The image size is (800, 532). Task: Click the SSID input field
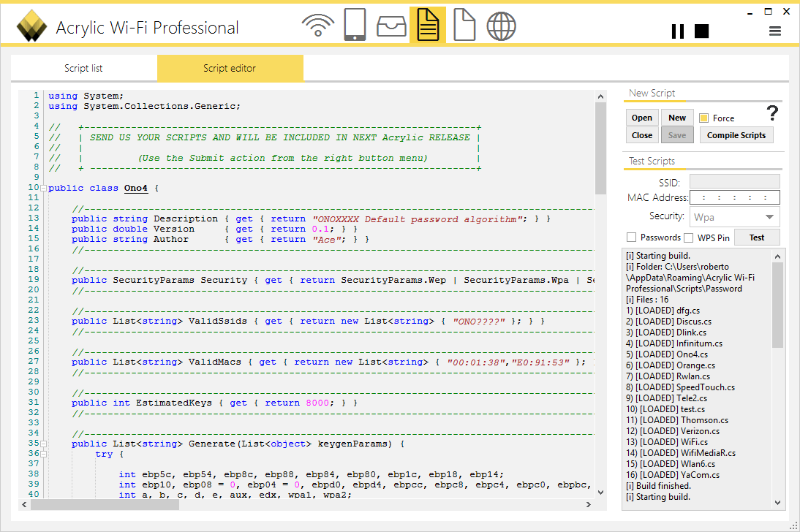pos(735,181)
